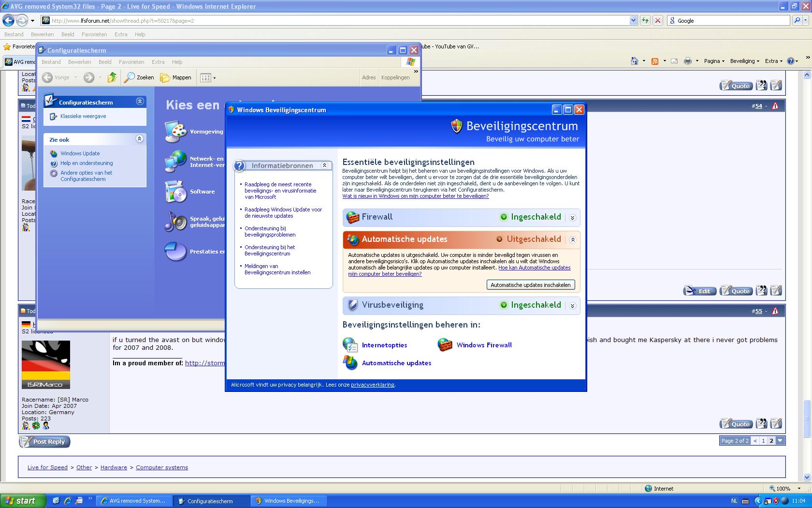This screenshot has width=812, height=508.
Task: Click the multi-quote icon on post #54
Action: point(762,290)
